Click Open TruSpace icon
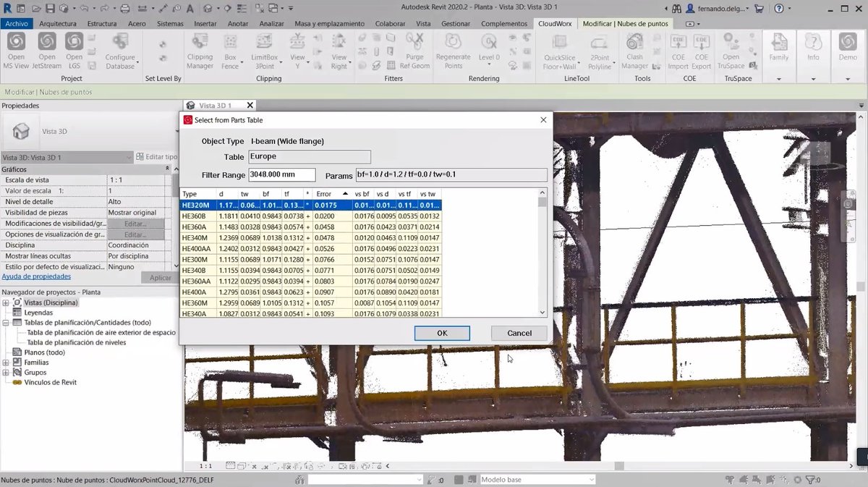 coord(731,51)
